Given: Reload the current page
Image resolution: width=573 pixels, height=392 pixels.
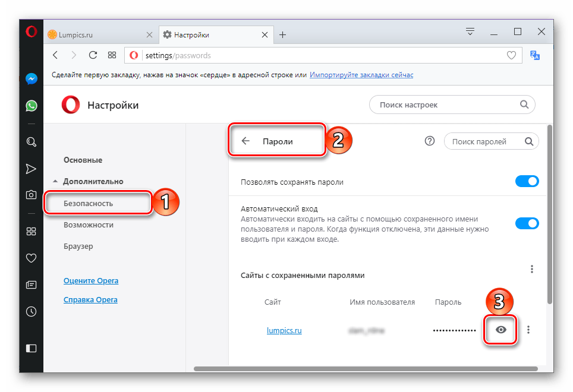Looking at the screenshot, I should (x=93, y=55).
